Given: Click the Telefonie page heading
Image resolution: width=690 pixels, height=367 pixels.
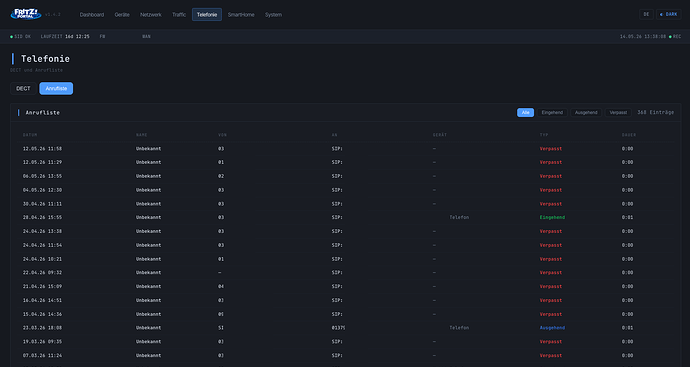Looking at the screenshot, I should coord(45,59).
